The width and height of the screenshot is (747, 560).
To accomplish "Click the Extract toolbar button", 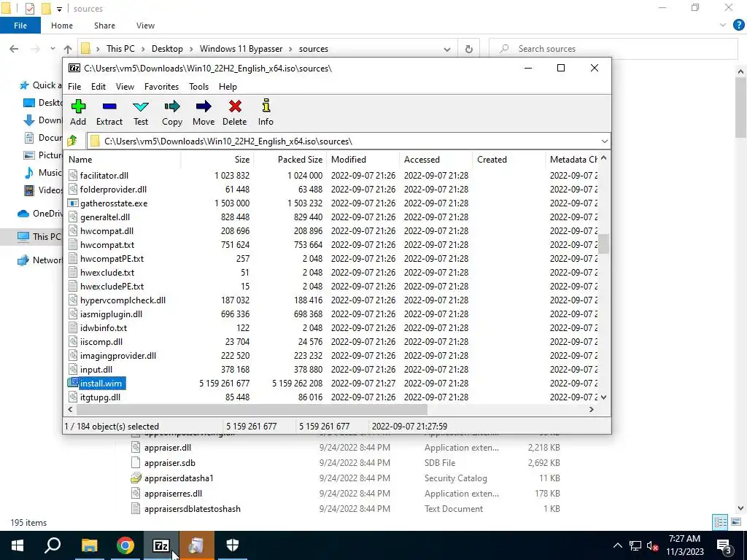I will 109,112.
